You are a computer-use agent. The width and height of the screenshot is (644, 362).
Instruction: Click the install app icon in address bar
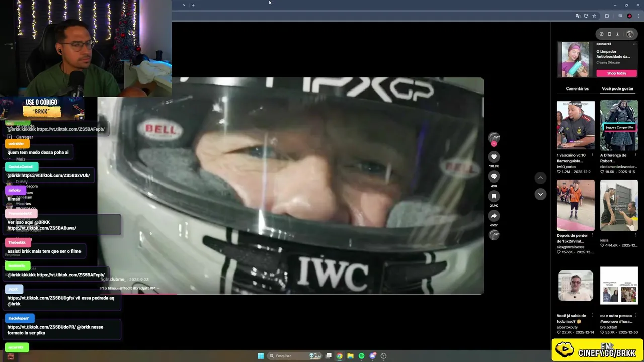[586, 16]
